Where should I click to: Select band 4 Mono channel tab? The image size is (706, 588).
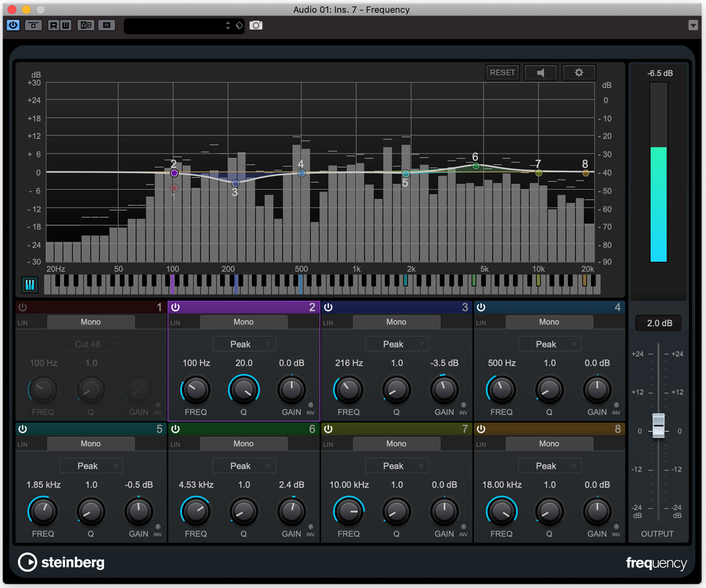pyautogui.click(x=549, y=322)
